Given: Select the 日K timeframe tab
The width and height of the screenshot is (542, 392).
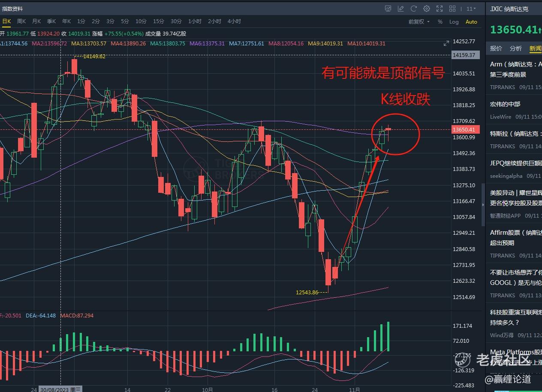Looking at the screenshot, I should pos(6,21).
